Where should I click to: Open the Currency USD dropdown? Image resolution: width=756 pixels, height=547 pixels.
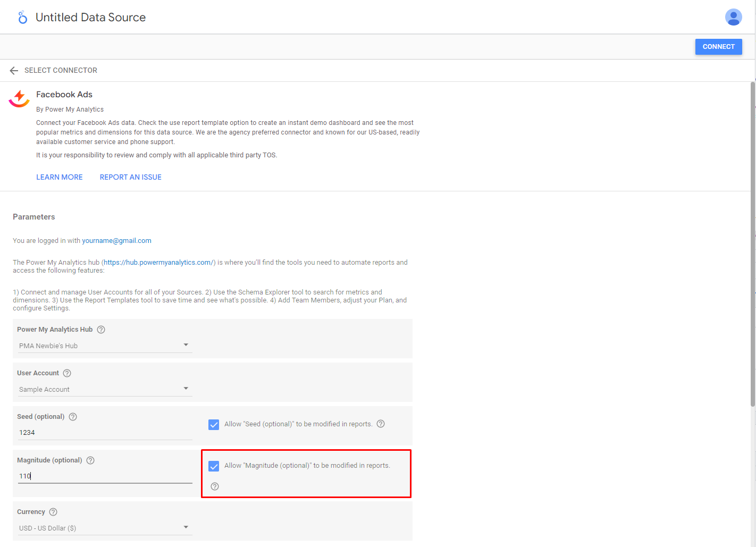point(104,528)
